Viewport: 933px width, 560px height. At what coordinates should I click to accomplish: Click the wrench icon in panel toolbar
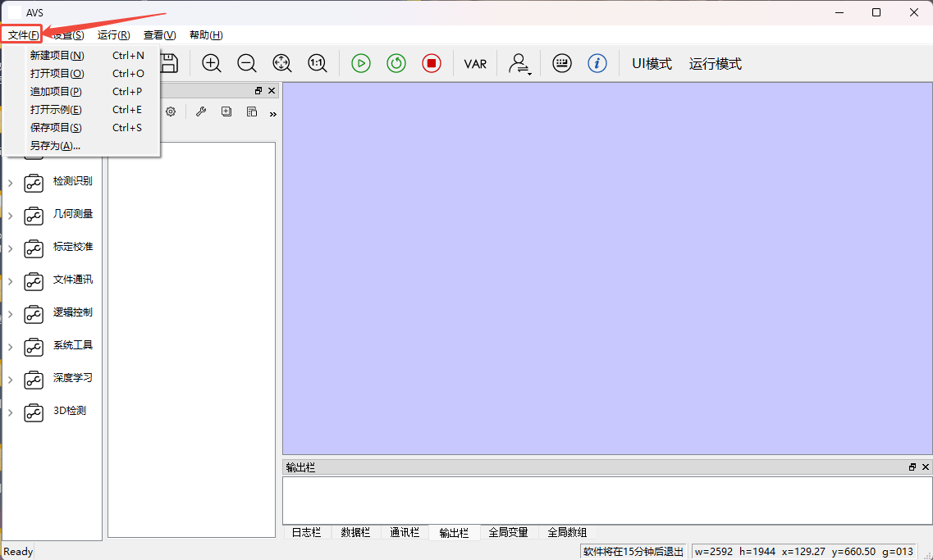click(x=200, y=112)
